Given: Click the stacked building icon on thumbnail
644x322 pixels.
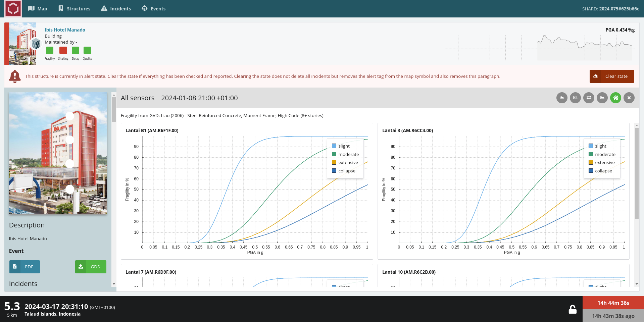Looking at the screenshot, I should (36, 44).
